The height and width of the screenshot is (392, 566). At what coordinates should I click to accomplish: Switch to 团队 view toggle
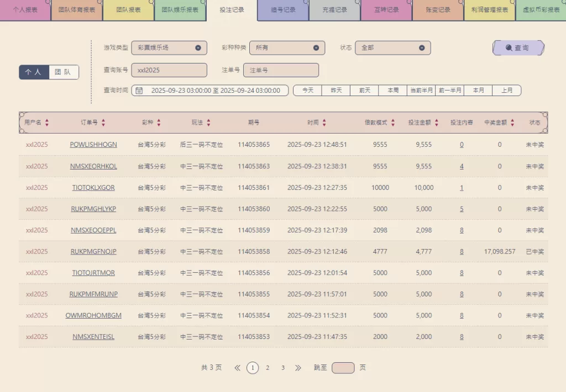[64, 72]
